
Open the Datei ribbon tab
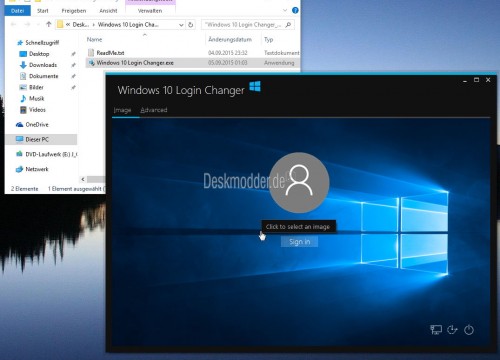[17, 11]
